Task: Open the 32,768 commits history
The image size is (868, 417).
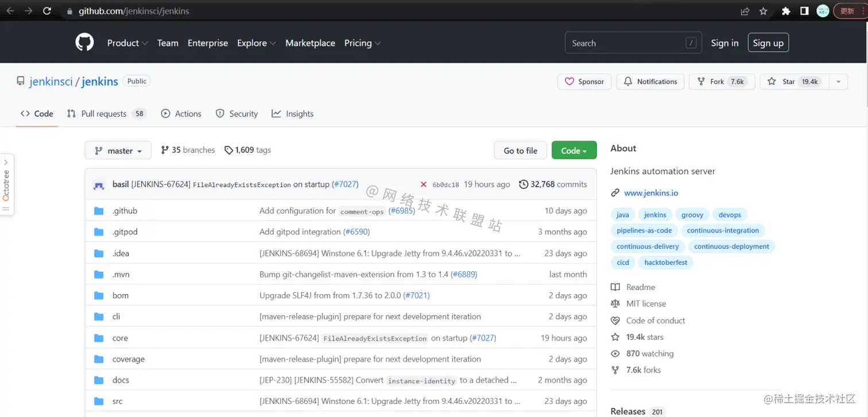Action: point(553,184)
